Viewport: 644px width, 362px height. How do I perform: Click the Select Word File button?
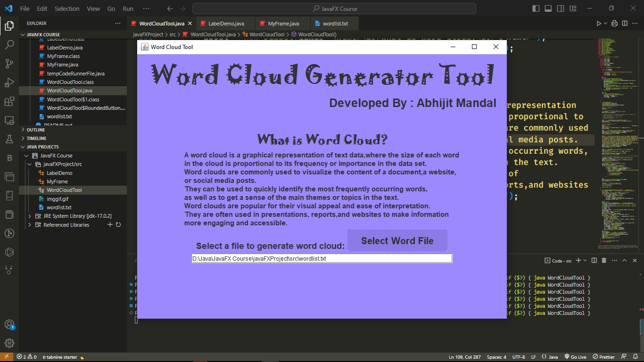click(397, 241)
